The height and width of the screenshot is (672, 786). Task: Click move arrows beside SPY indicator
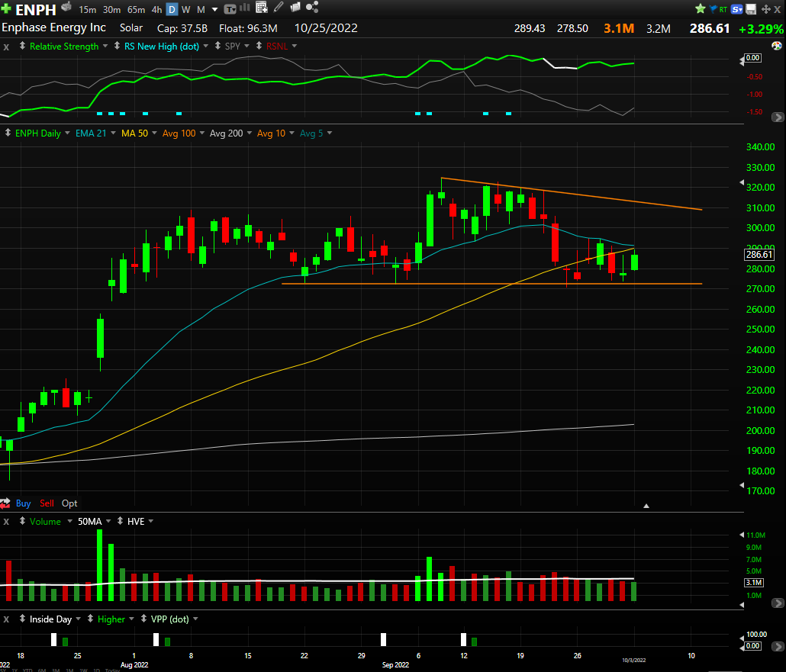tap(217, 46)
